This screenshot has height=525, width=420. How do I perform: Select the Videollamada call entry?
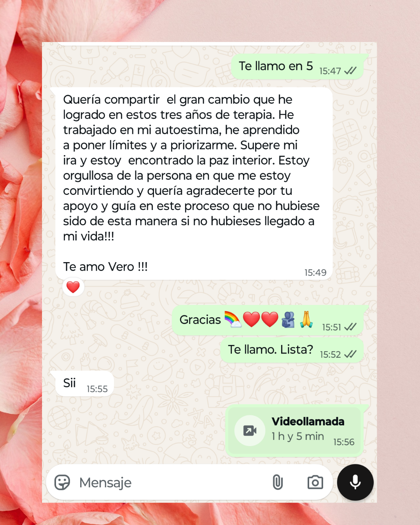click(x=294, y=431)
